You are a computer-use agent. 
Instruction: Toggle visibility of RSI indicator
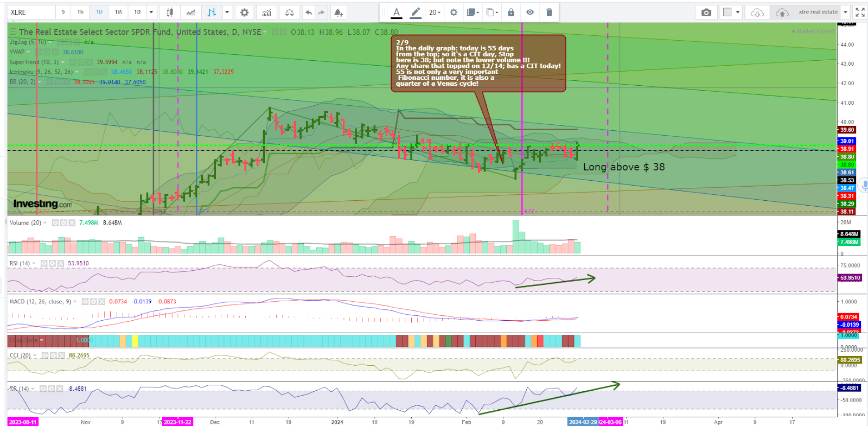[x=44, y=264]
